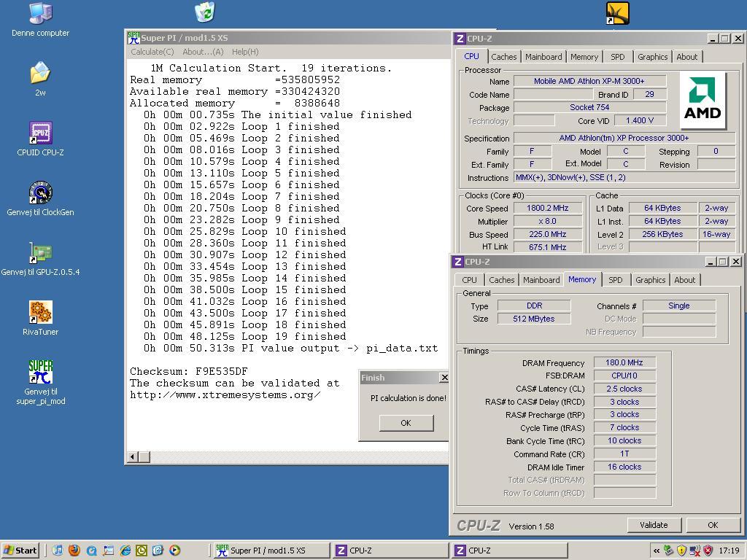Click the yellow security shield tray icon
Screen dimensions: 747x560
coord(682,551)
